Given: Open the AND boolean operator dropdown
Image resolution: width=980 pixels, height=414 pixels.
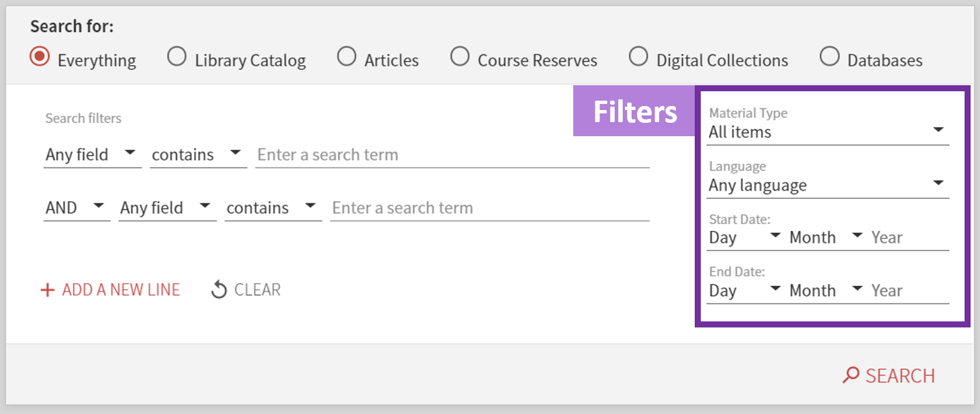Looking at the screenshot, I should pyautogui.click(x=77, y=208).
